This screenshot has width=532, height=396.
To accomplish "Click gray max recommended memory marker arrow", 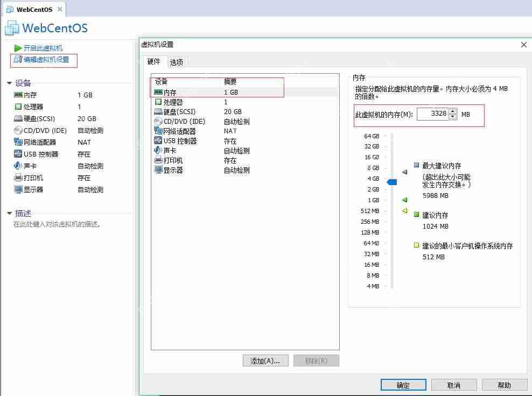I will click(x=404, y=172).
